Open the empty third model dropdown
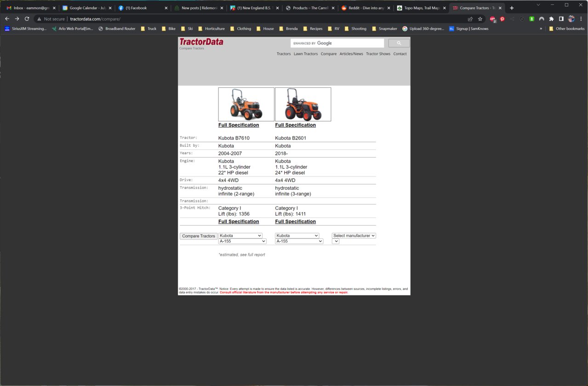 coord(336,241)
